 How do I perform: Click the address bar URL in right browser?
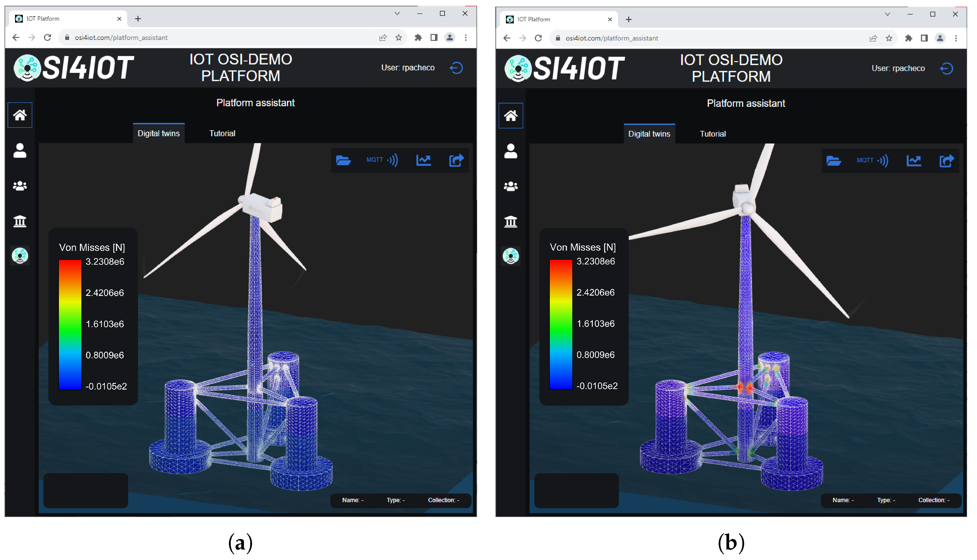tap(611, 38)
